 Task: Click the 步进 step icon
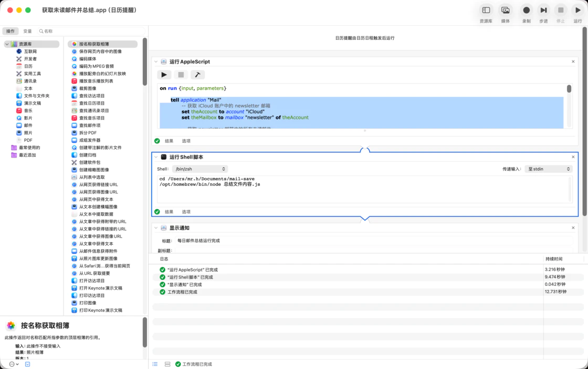(x=543, y=11)
